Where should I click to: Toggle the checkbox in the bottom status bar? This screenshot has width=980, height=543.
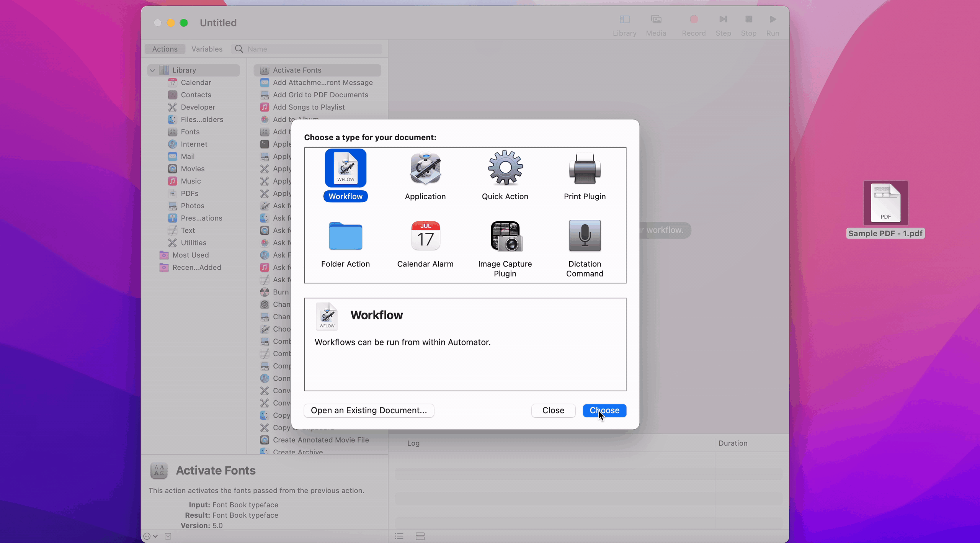tap(167, 536)
